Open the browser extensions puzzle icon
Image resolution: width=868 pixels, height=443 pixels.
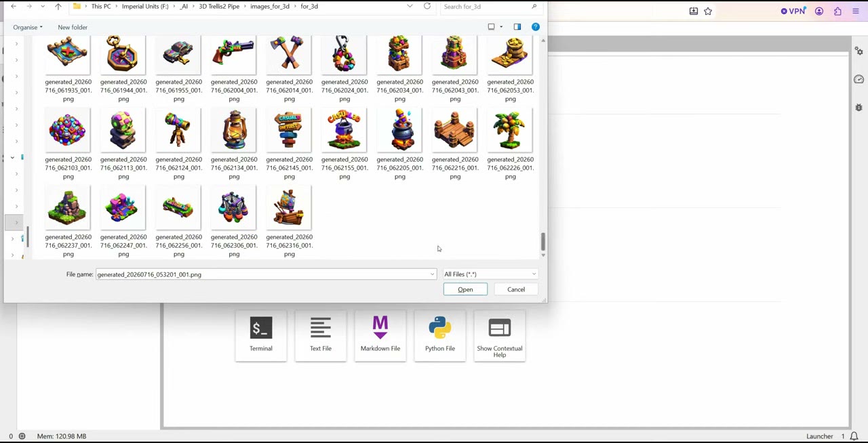point(837,11)
